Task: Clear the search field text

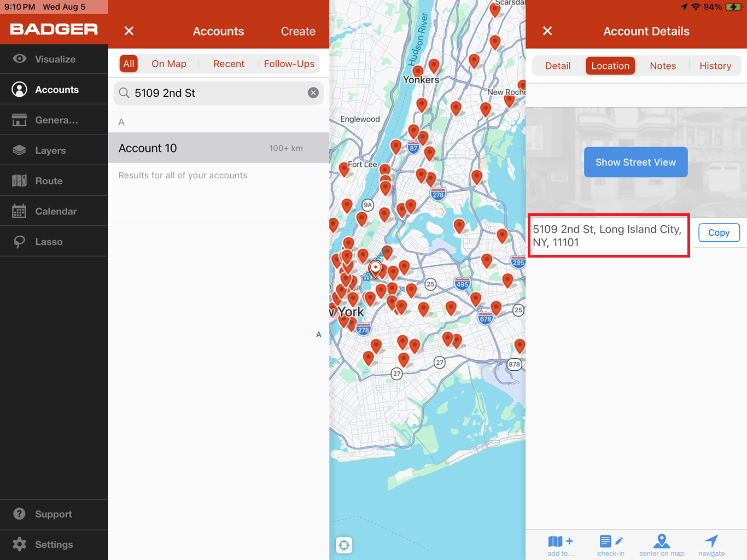Action: tap(313, 93)
